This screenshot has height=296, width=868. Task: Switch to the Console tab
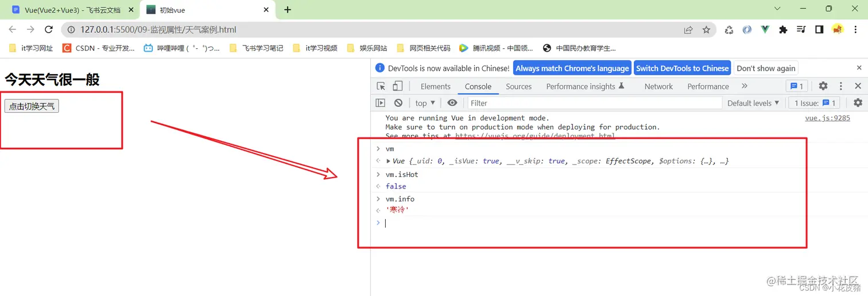click(x=478, y=86)
